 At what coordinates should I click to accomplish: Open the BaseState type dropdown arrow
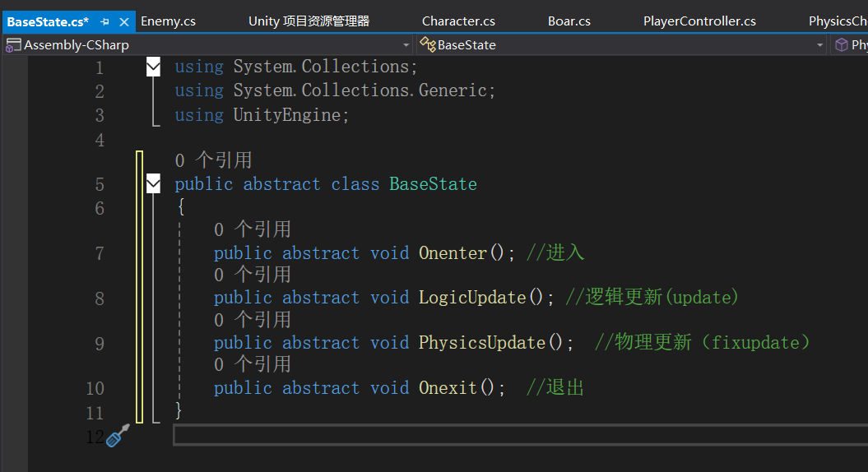[819, 45]
